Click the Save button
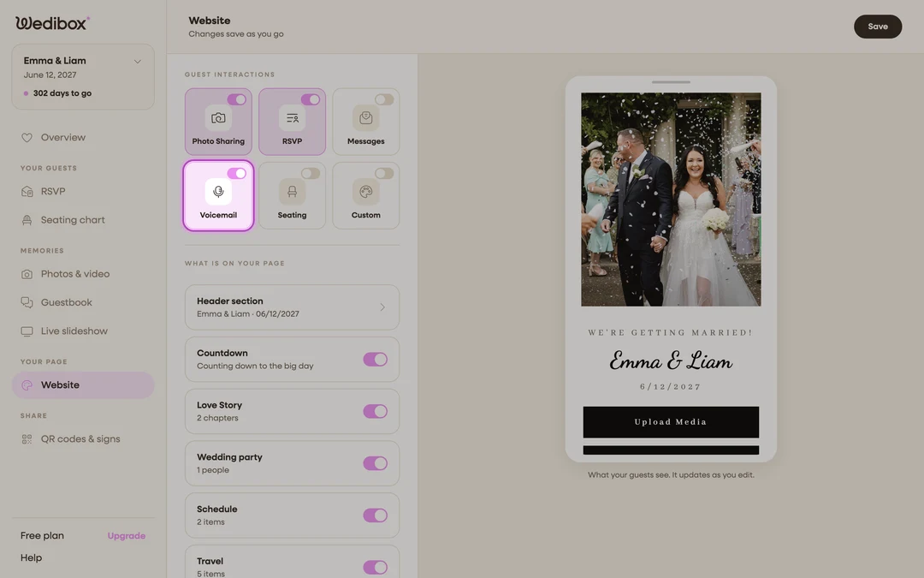 (878, 27)
